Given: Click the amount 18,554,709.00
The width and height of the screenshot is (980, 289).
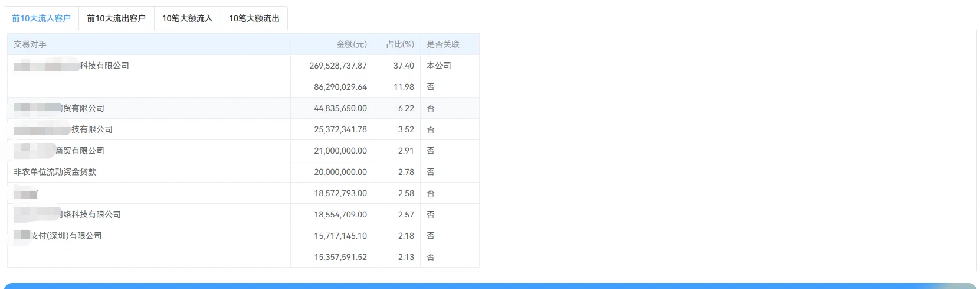Looking at the screenshot, I should click(340, 215).
